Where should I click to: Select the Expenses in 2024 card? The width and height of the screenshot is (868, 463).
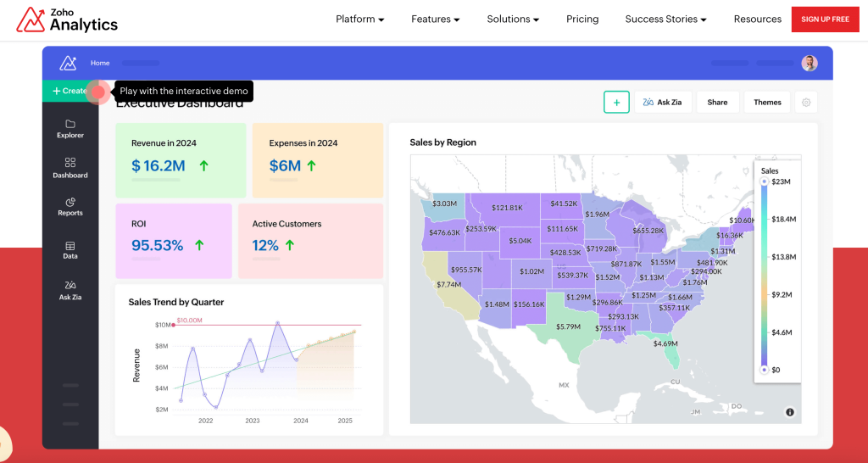coord(318,160)
